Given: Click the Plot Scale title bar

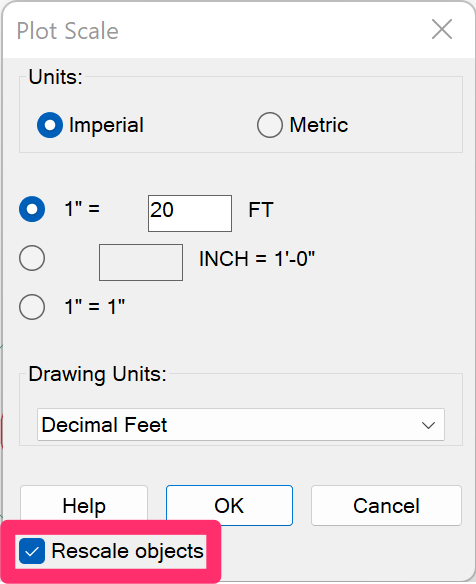Looking at the screenshot, I should [x=216, y=30].
